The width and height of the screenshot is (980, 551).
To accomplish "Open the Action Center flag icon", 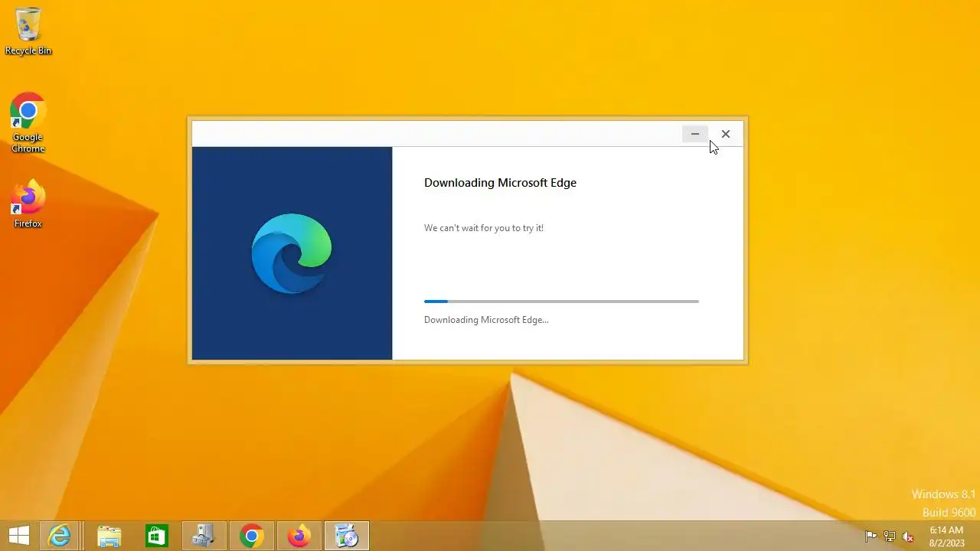I will pos(871,536).
